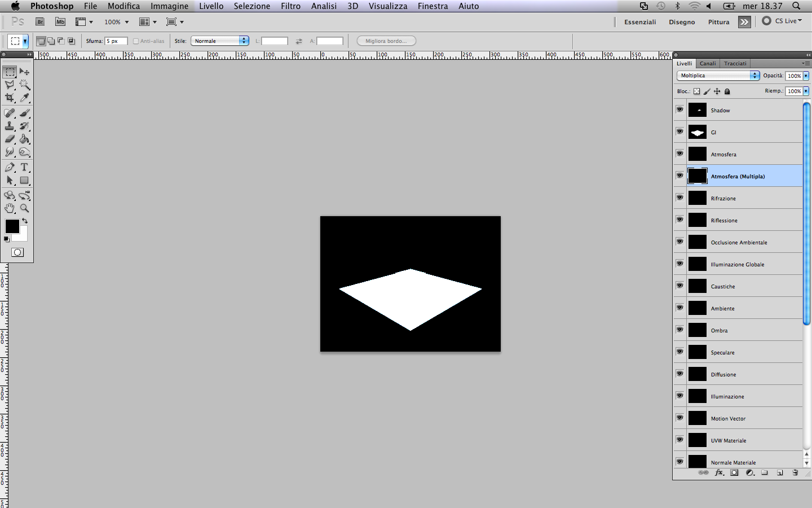This screenshot has height=508, width=812.
Task: Choose the Horizontal Type tool
Action: (x=24, y=167)
